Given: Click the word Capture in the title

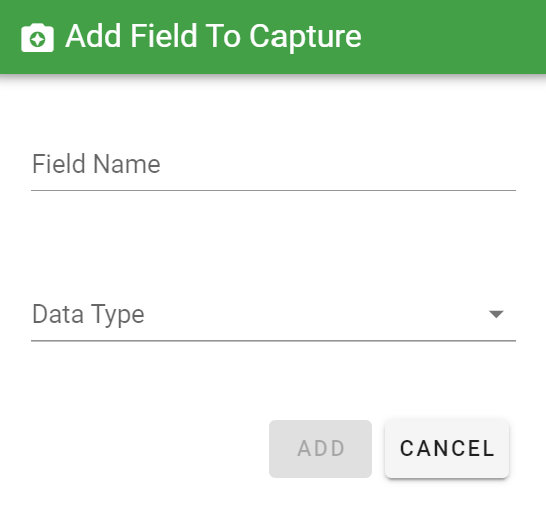Looking at the screenshot, I should pos(305,37).
